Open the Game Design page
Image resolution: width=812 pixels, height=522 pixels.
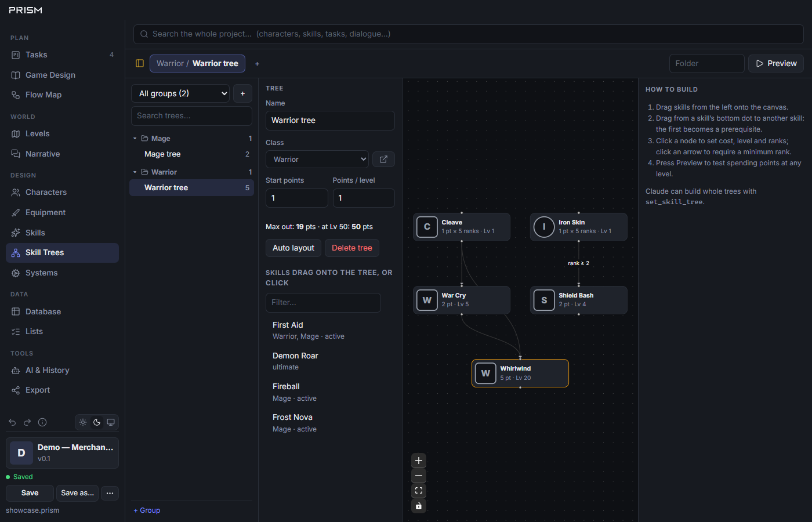62,75
